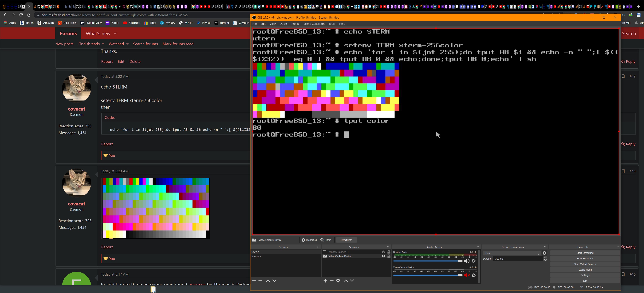Click the Deactivate button on capture device

[346, 240]
